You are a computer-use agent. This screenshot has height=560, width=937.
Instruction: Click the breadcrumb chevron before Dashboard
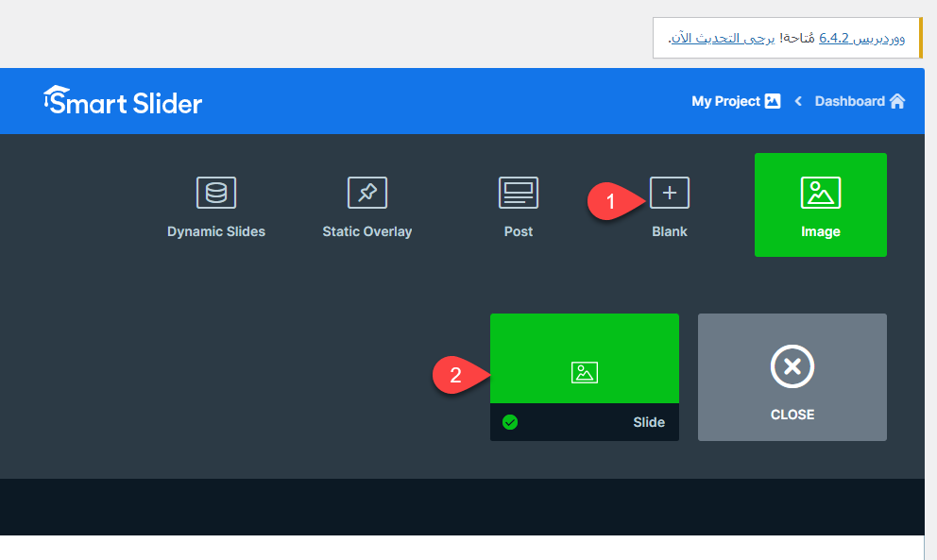click(797, 101)
